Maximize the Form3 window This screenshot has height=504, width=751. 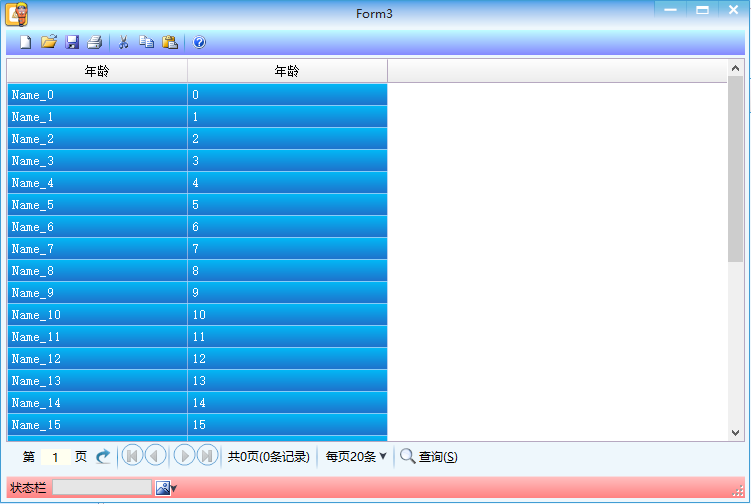702,10
